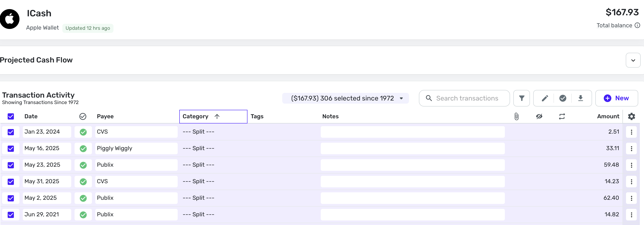Screen dimensions: 644x225
Task: Click the New transaction button
Action: coord(616,98)
